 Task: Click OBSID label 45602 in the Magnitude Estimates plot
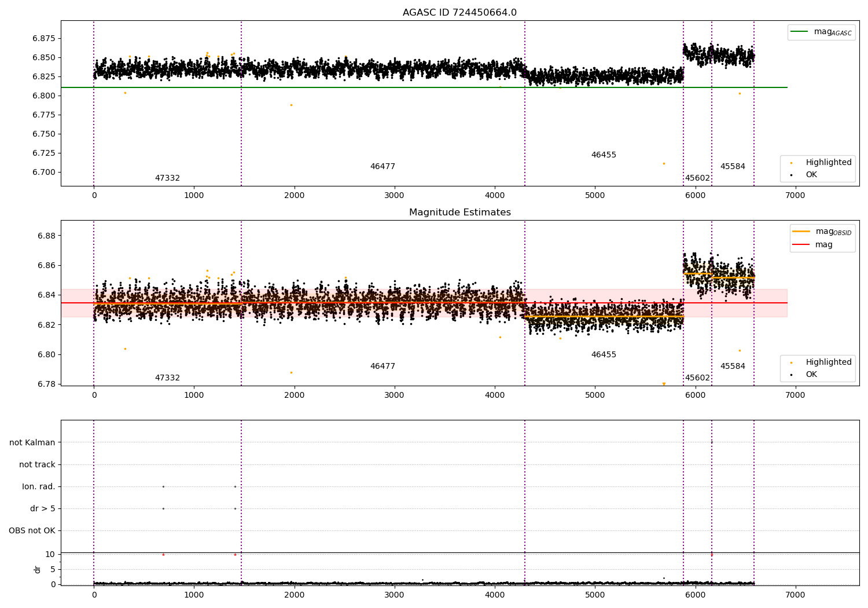click(697, 378)
